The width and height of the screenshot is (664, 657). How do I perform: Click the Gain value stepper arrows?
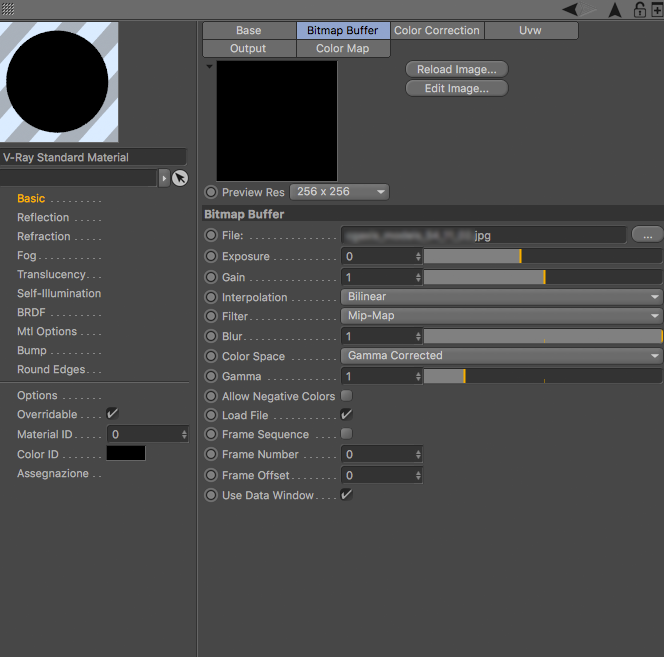pyautogui.click(x=418, y=277)
